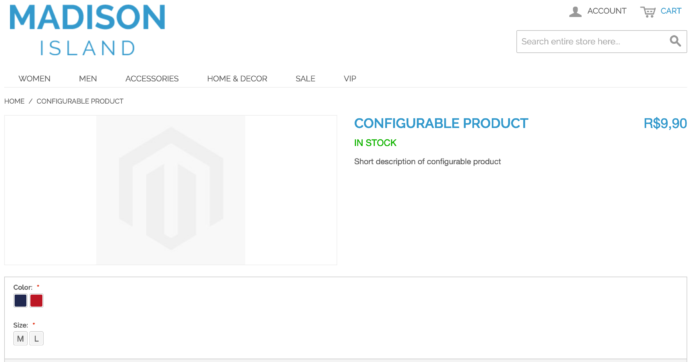
Task: Click the Configurable Product breadcrumb text
Action: point(80,101)
